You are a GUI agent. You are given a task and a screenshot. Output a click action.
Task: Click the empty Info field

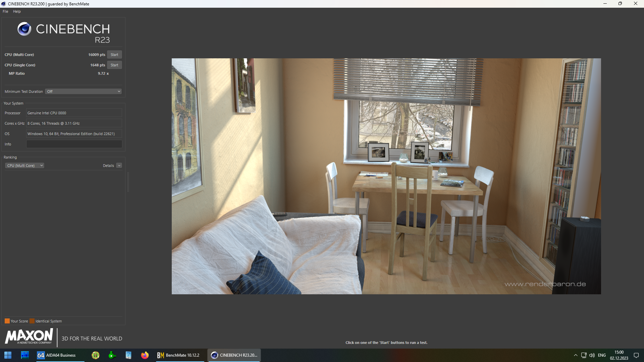(74, 144)
